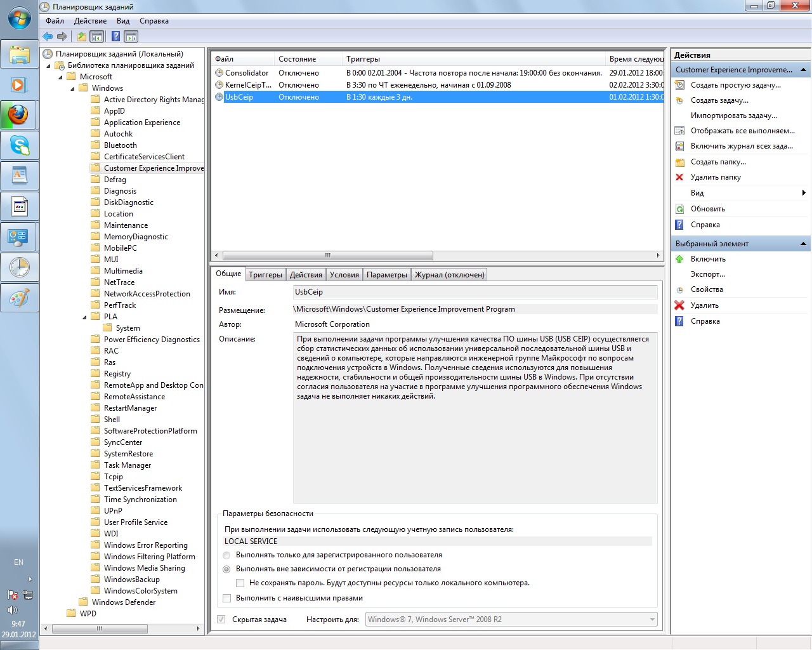This screenshot has height=650, width=812.
Task: Collapse the Microsoft tree node arrow
Action: pos(61,77)
